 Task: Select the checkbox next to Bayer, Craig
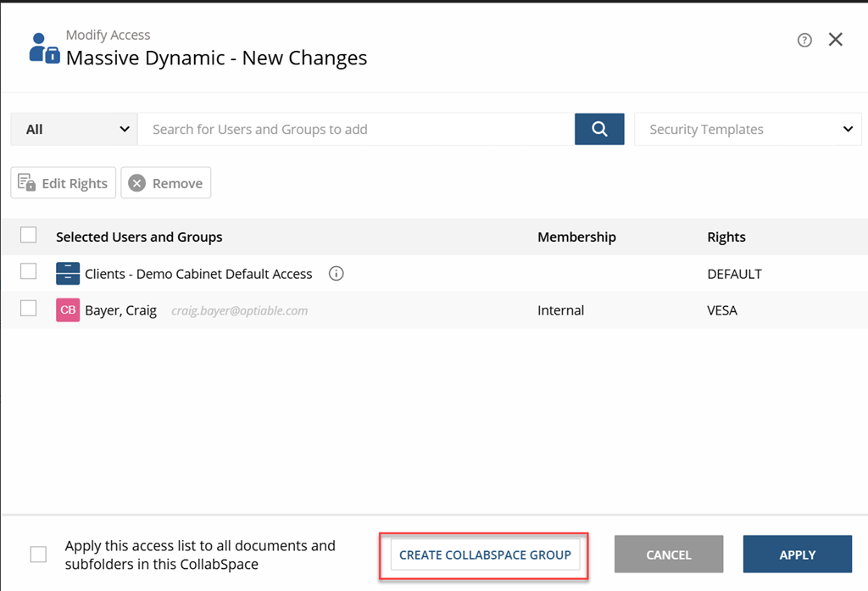[28, 308]
